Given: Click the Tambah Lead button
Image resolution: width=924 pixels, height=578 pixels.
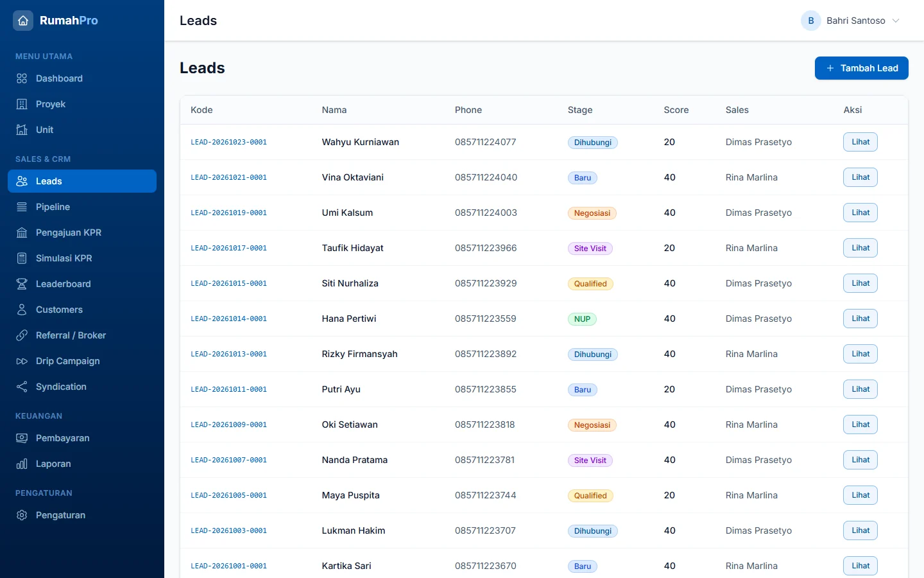Looking at the screenshot, I should click(x=861, y=68).
